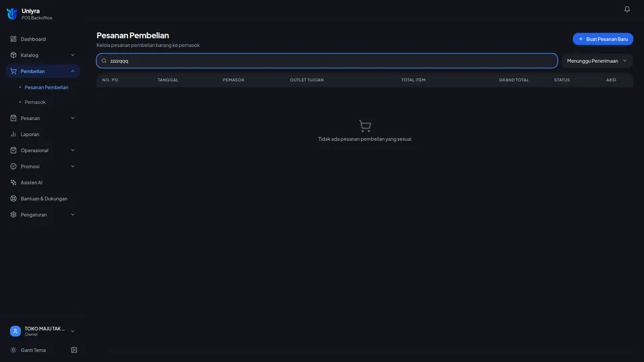Image resolution: width=644 pixels, height=362 pixels.
Task: Collapse the Pembelian menu chevron
Action: [72, 71]
